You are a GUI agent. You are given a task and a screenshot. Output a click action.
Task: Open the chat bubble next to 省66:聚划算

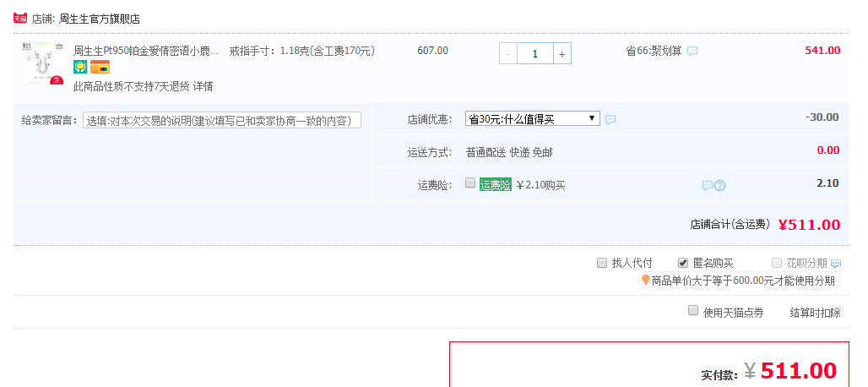(692, 51)
